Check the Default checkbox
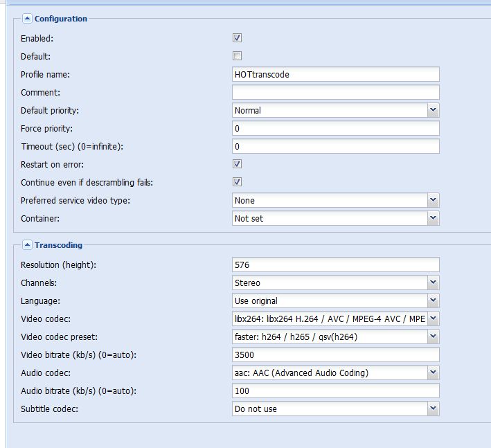This screenshot has height=448, width=491. (x=237, y=56)
